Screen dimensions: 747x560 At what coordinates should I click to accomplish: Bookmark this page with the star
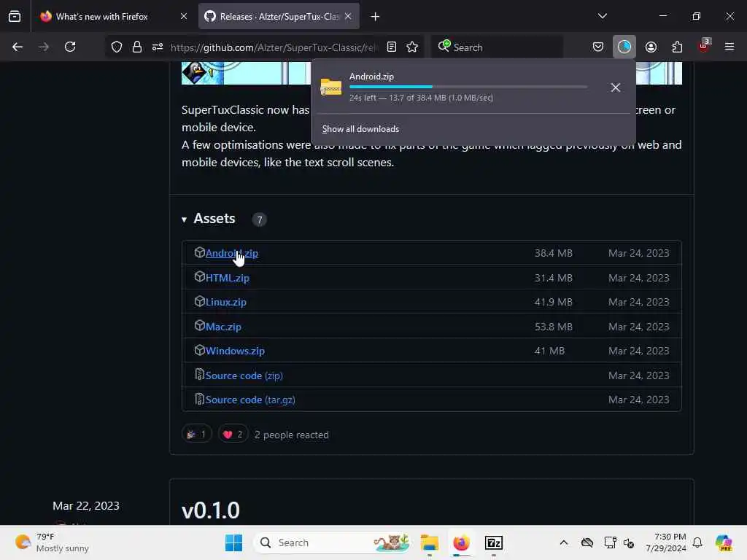412,47
